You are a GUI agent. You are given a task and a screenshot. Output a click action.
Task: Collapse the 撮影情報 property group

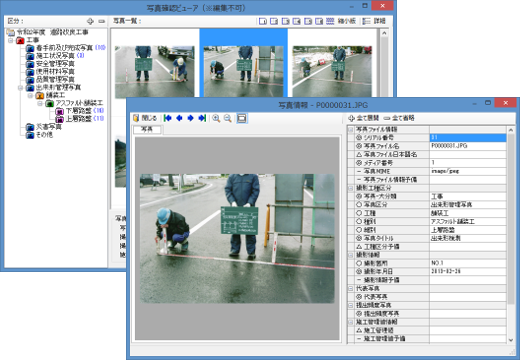(x=351, y=255)
